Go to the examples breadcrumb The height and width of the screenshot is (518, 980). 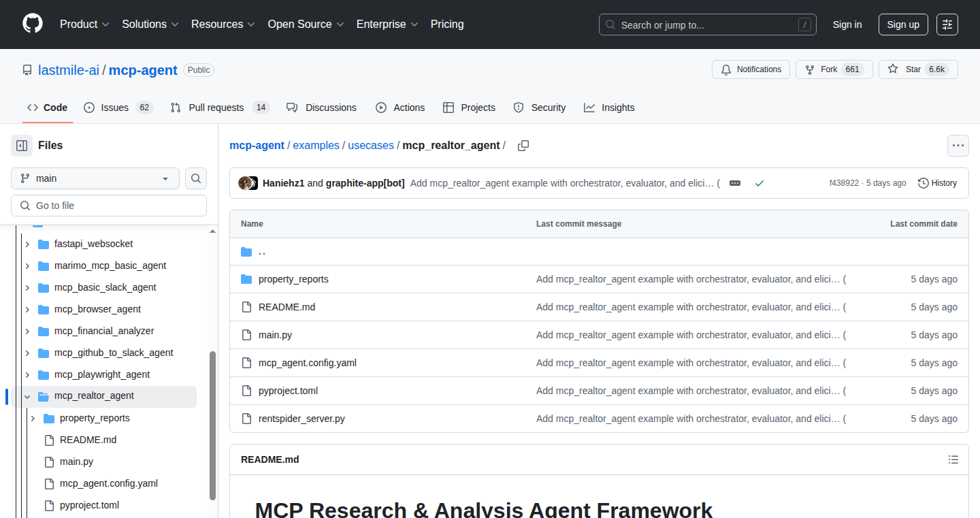(316, 146)
